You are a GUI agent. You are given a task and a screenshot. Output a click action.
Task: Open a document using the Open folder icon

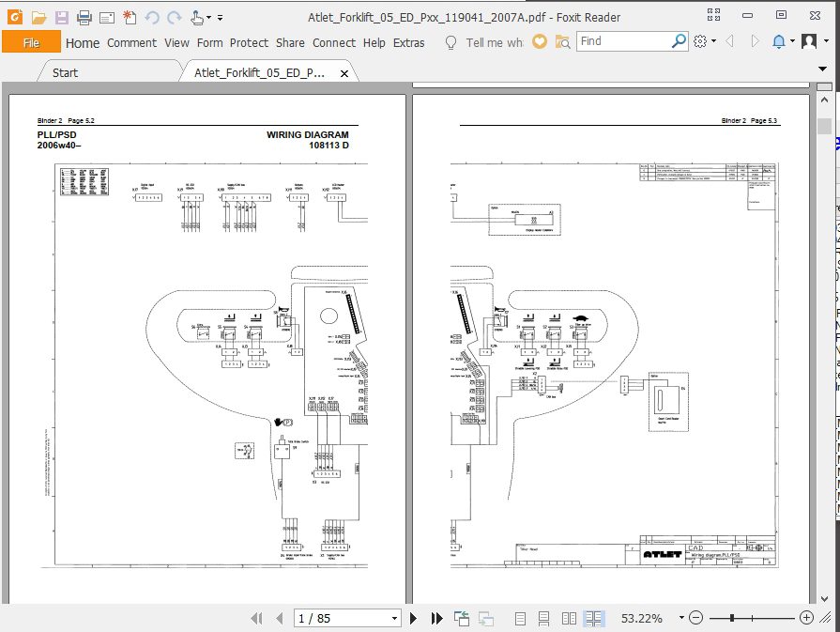coord(38,16)
